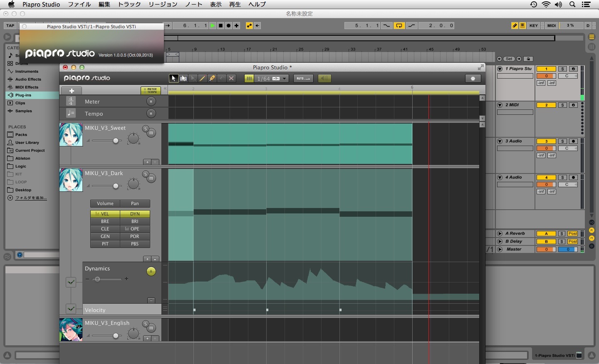
Task: Select the region selection tool
Action: point(183,78)
